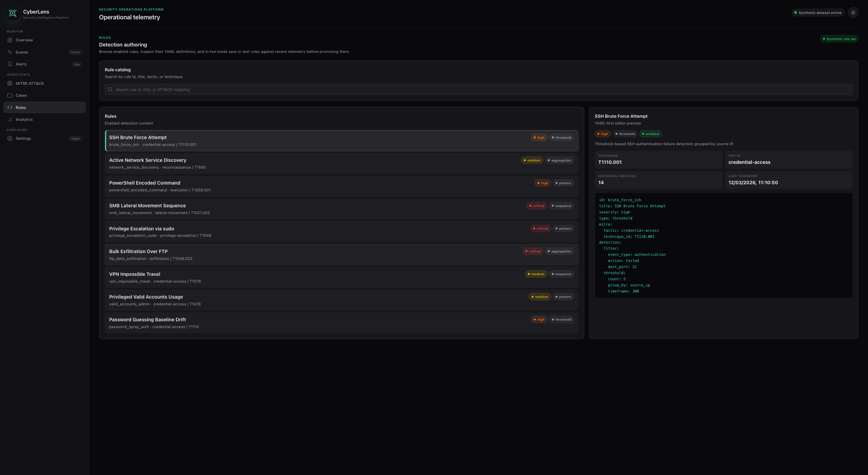Open the Rules menu item
Viewport: 868px width, 475px height.
[44, 108]
